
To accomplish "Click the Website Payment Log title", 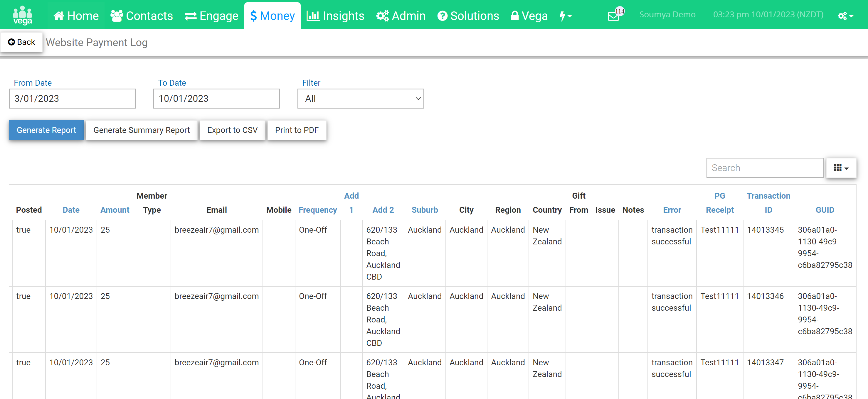I will click(x=97, y=43).
